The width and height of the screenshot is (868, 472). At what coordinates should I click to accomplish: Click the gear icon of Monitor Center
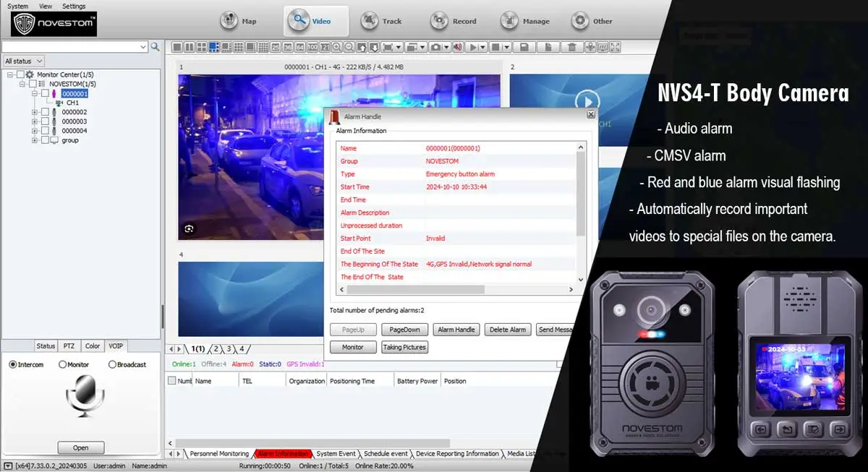click(30, 74)
